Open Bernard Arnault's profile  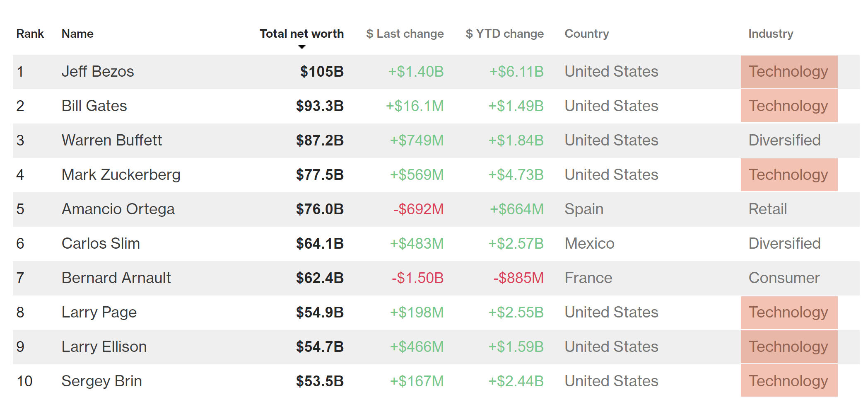pos(116,278)
